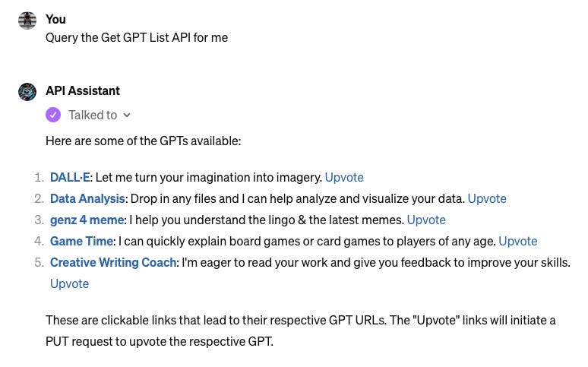Upvote the Data Analysis GPT
The width and height of the screenshot is (588, 367).
pos(487,198)
